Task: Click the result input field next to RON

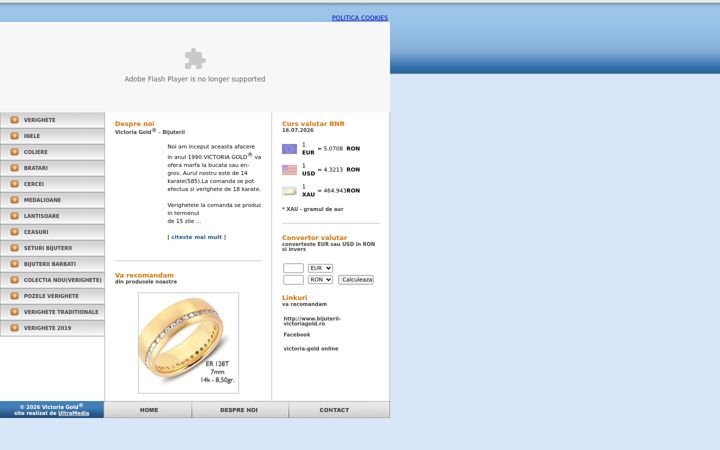Action: [x=293, y=280]
